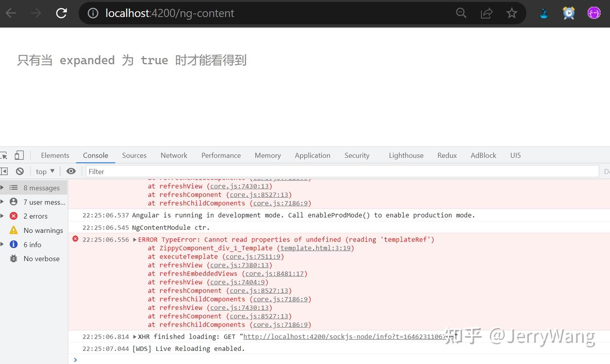The width and height of the screenshot is (610, 364).
Task: Expand the ERROR TypeError stack trace
Action: point(135,240)
